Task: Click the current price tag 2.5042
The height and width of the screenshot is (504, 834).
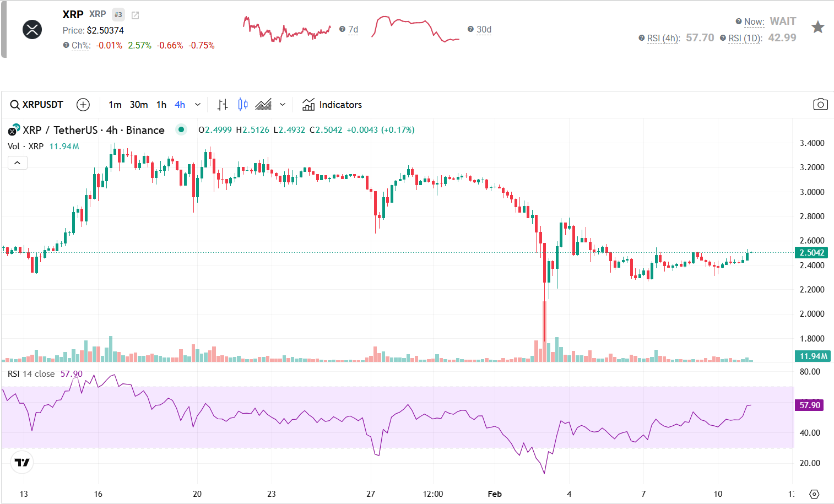Action: click(x=812, y=253)
